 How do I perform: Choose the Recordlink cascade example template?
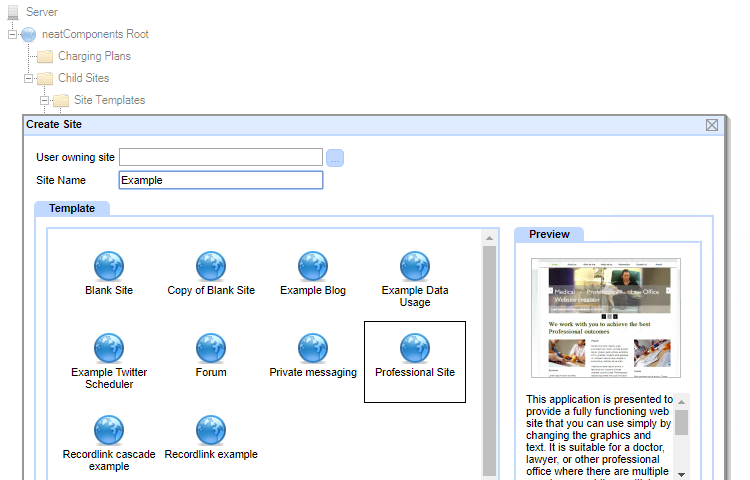[109, 430]
